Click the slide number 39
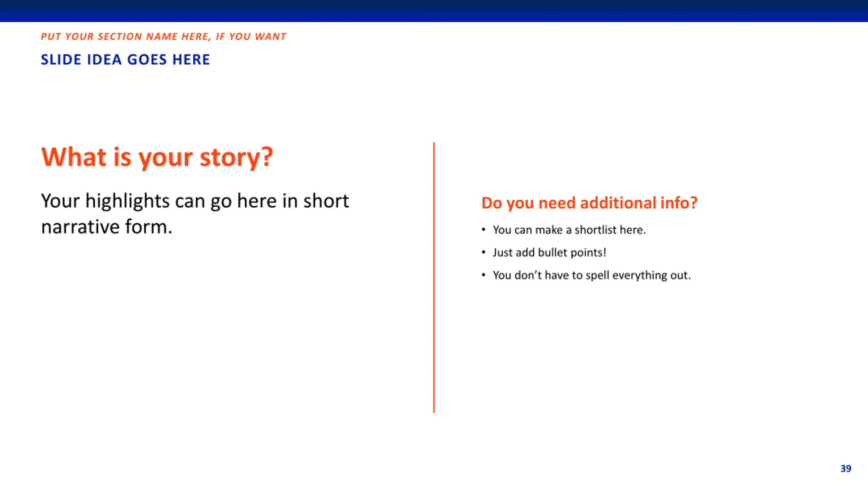 click(846, 468)
